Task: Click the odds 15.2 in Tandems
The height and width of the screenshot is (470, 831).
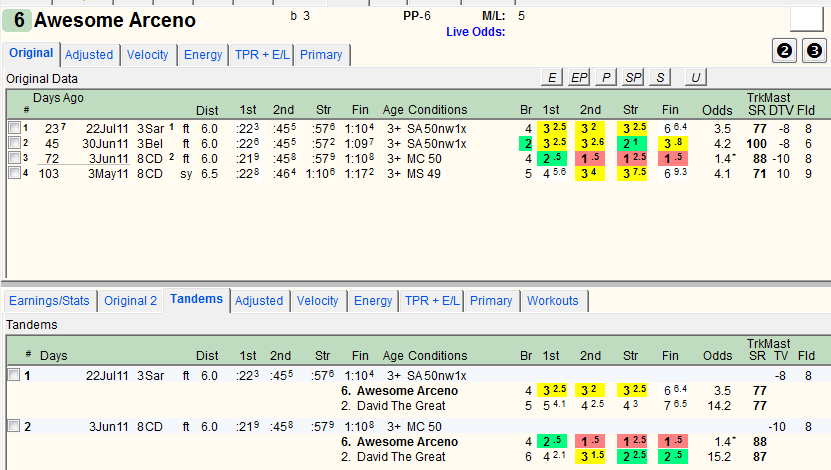Action: pyautogui.click(x=719, y=456)
